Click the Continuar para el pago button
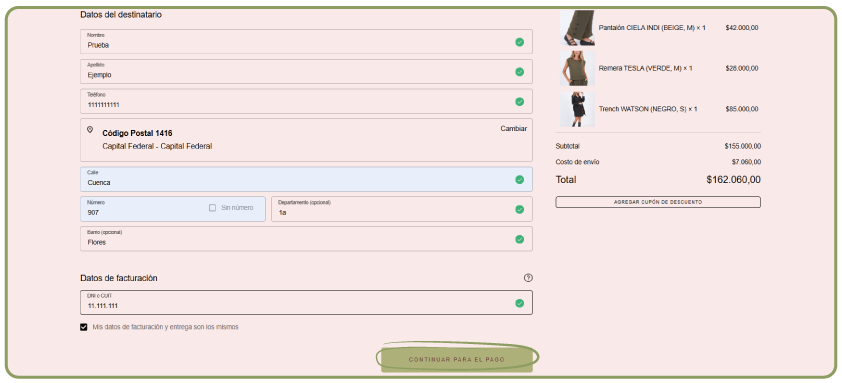This screenshot has height=383, width=842. (x=457, y=359)
